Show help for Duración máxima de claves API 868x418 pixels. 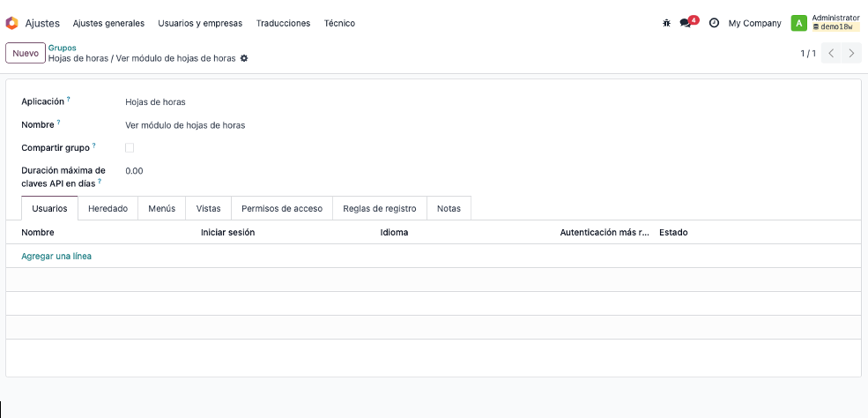click(100, 181)
